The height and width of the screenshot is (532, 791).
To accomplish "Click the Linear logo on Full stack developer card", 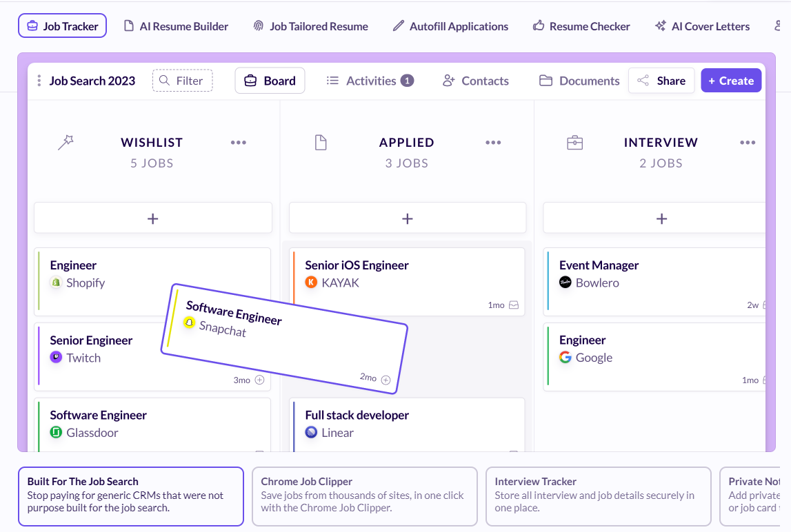I will tap(312, 432).
